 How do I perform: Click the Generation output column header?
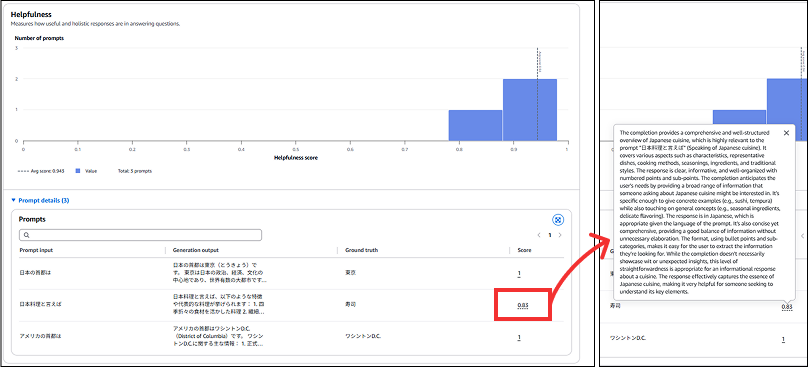pyautogui.click(x=195, y=250)
